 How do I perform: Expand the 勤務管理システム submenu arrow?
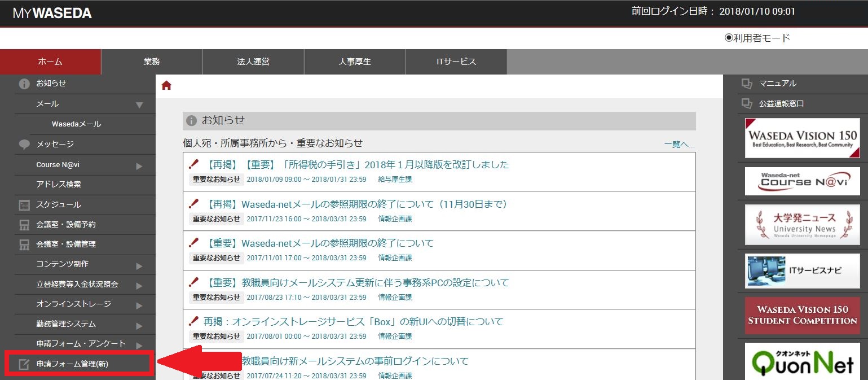pyautogui.click(x=139, y=325)
